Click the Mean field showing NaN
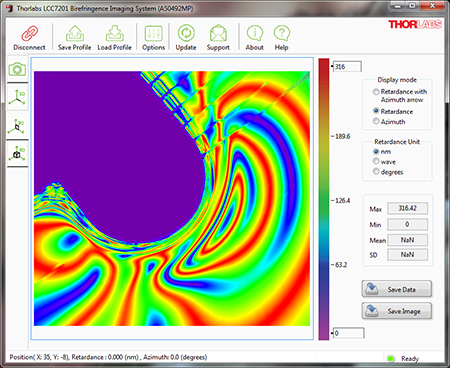This screenshot has width=450, height=368. tap(407, 240)
